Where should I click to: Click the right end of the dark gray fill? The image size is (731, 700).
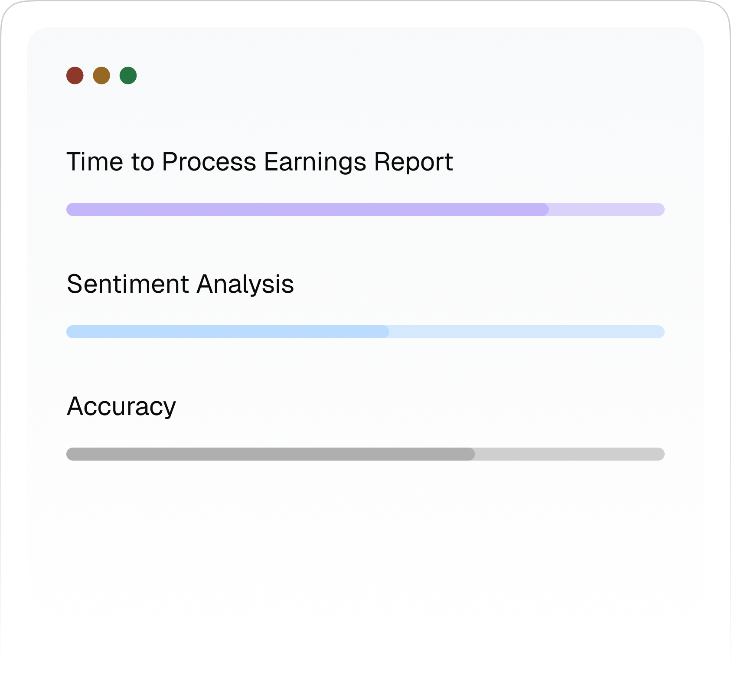pos(471,454)
